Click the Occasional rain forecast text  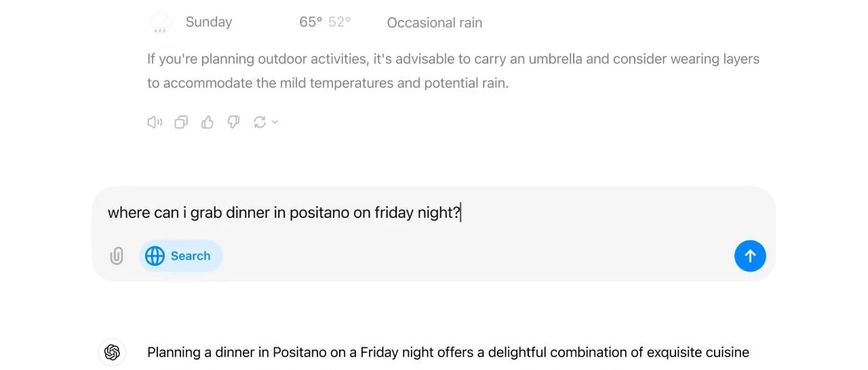click(x=435, y=22)
